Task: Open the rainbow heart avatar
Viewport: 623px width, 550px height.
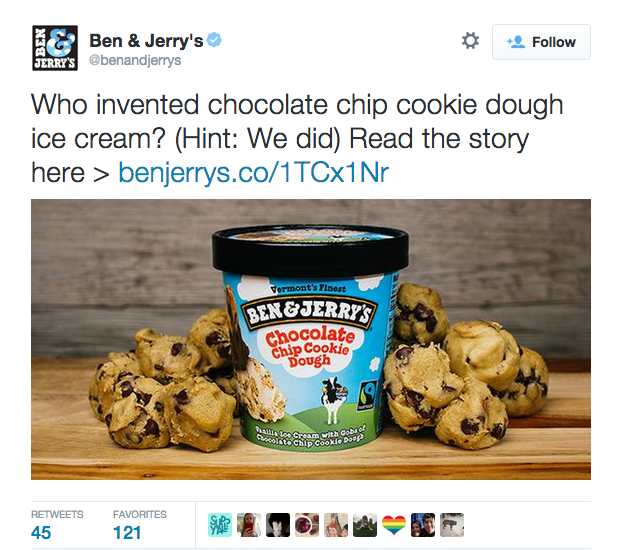Action: tap(394, 525)
